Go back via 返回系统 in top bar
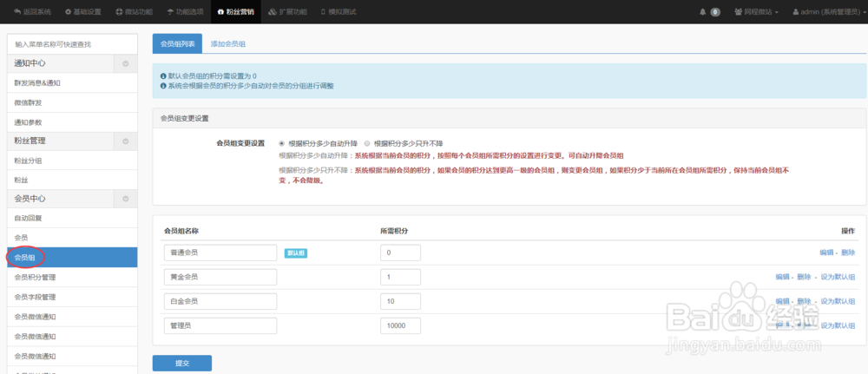This screenshot has width=868, height=374. tap(32, 11)
